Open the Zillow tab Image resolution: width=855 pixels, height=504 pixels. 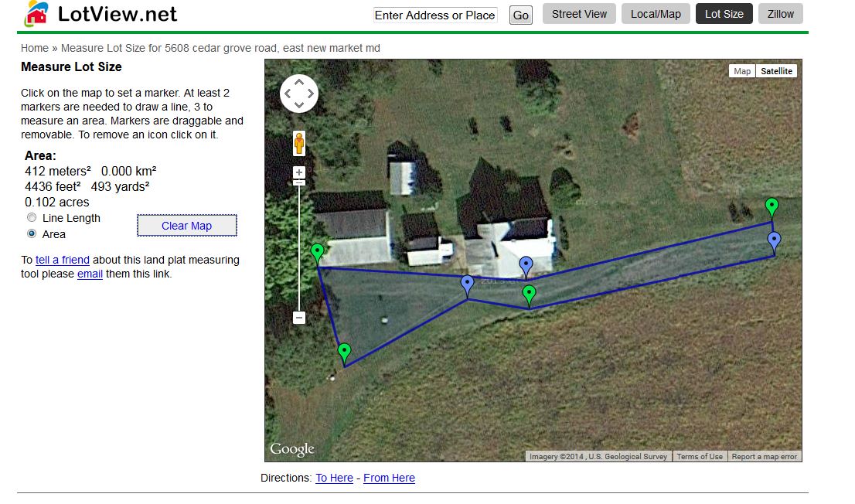click(780, 14)
